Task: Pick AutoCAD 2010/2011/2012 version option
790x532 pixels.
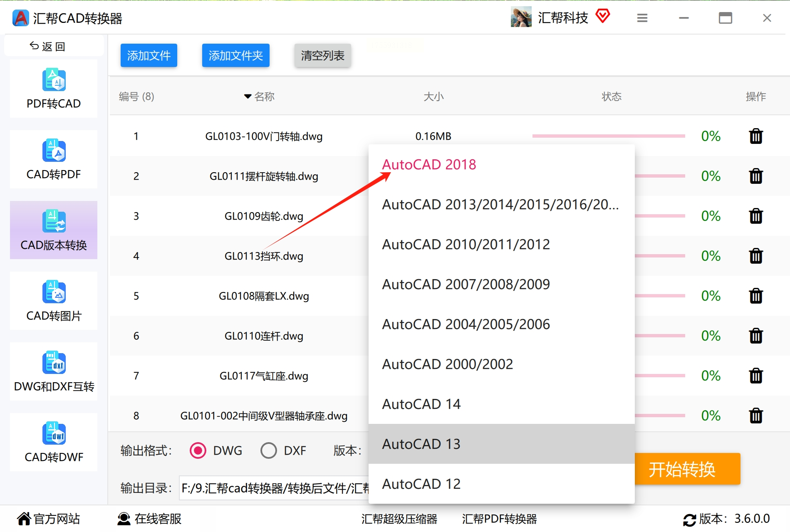Action: pyautogui.click(x=466, y=245)
